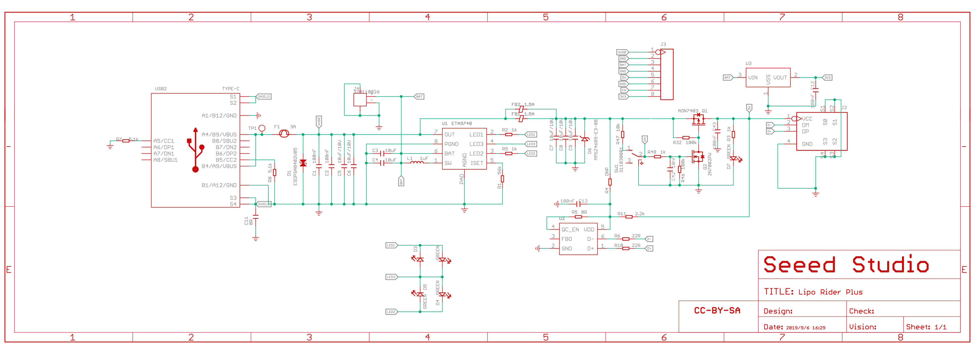Click the D6 zener diode symbol

[x=585, y=139]
